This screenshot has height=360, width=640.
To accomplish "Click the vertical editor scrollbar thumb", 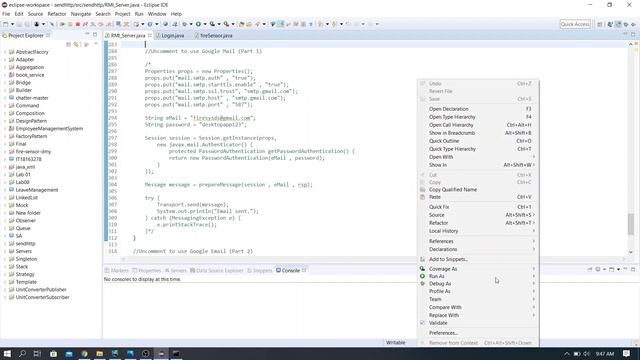I will (x=631, y=224).
